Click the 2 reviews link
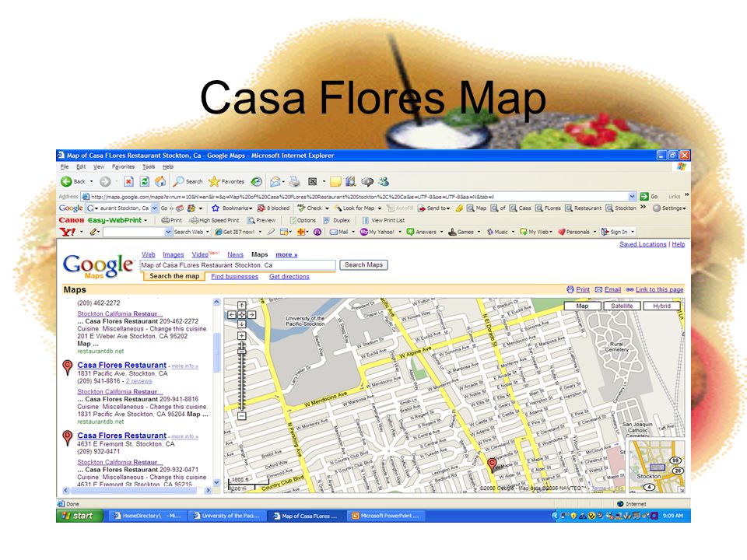747x560 pixels. tap(139, 381)
